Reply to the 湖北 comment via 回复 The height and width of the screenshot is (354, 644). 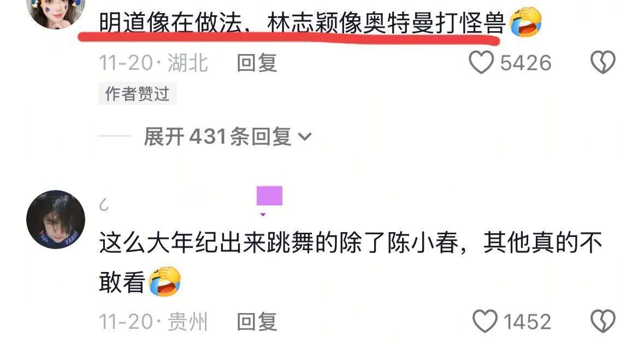point(257,63)
